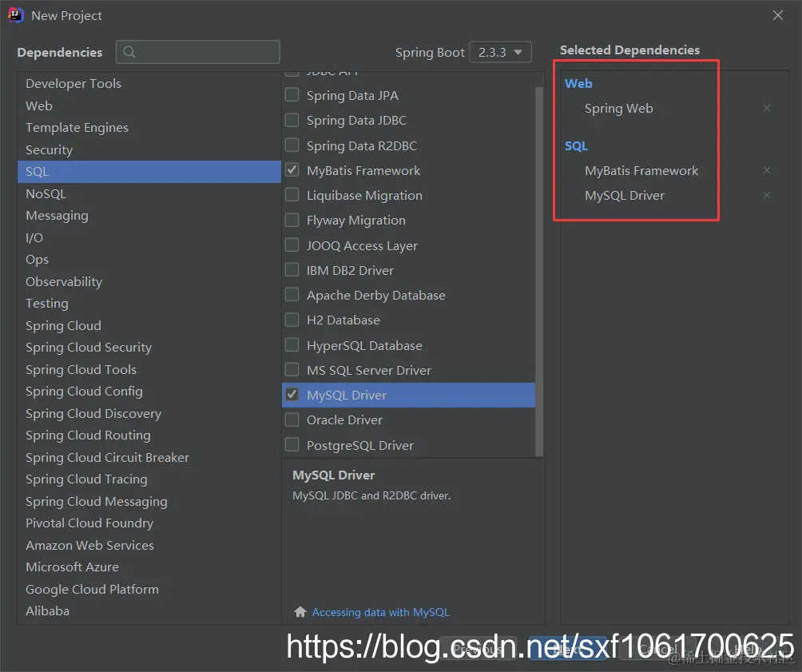
Task: Enable Spring Data R2DBC dependency
Action: tap(292, 145)
